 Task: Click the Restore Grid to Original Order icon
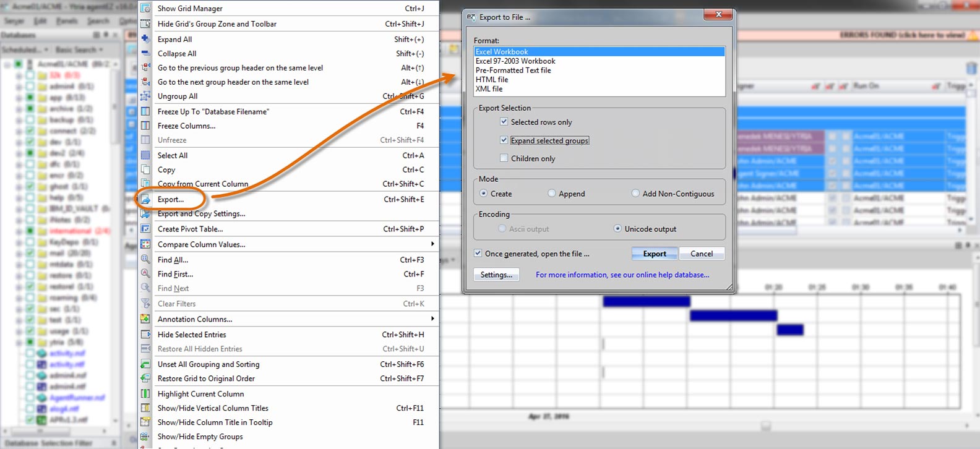pos(145,378)
